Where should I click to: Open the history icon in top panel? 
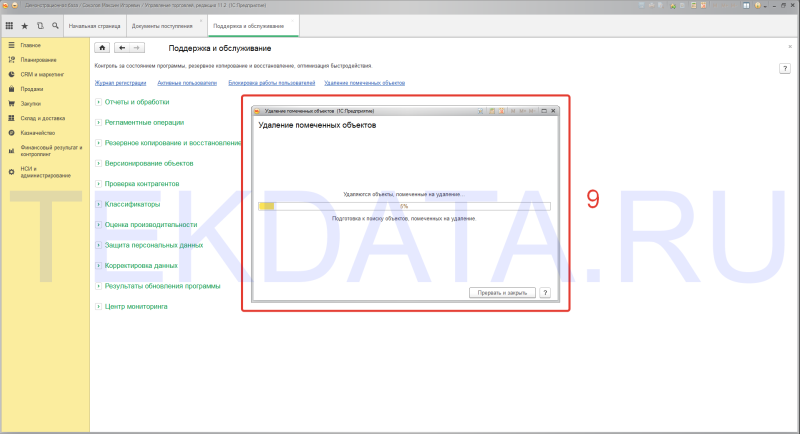pos(40,25)
